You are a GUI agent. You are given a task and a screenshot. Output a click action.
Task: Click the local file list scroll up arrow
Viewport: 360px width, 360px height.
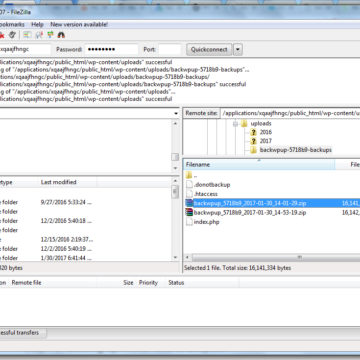[175, 180]
